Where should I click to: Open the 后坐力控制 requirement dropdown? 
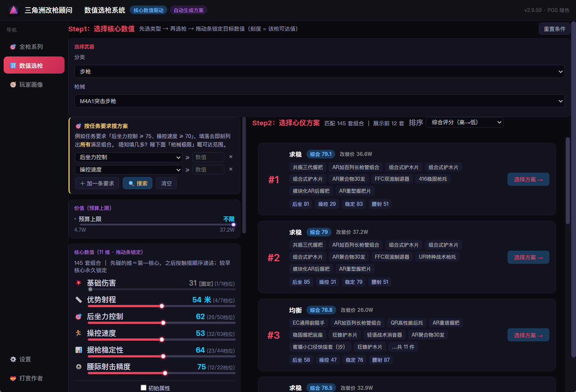click(x=129, y=157)
